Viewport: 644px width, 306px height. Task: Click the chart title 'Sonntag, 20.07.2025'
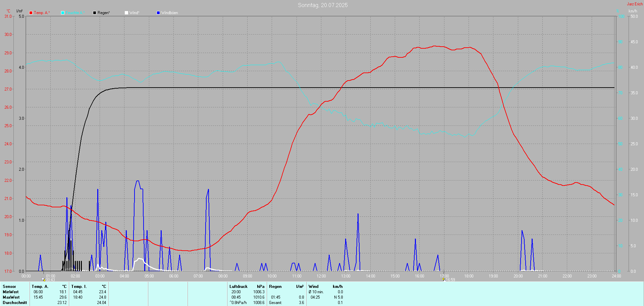point(323,5)
